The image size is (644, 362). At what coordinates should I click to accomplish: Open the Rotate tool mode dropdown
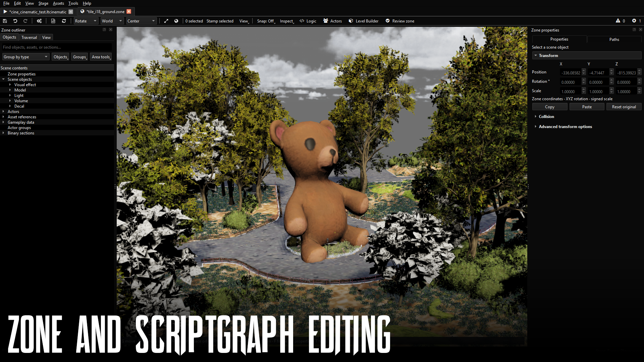(x=86, y=21)
